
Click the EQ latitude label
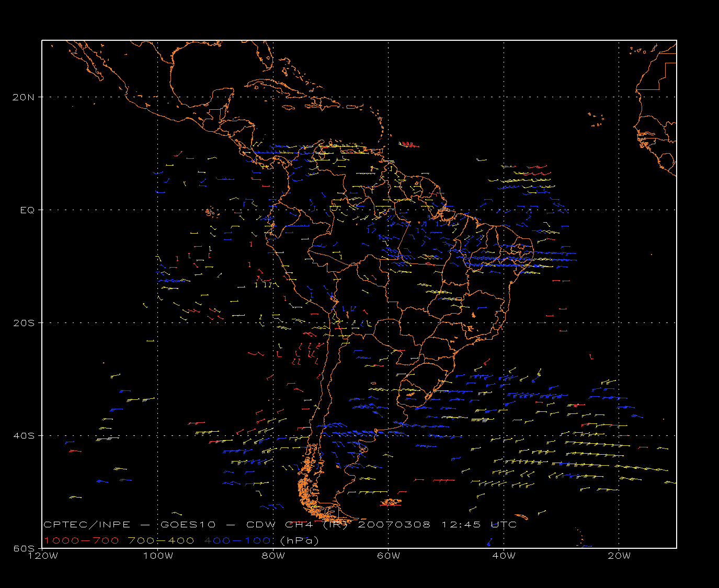pos(27,210)
